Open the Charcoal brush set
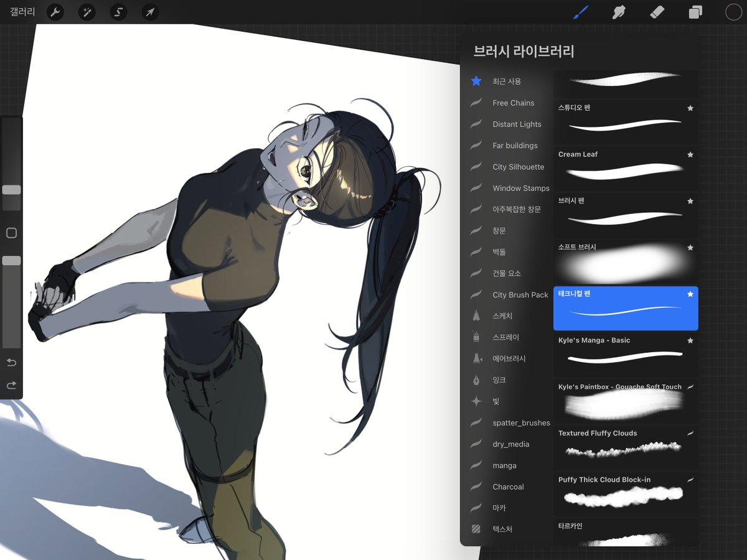The width and height of the screenshot is (747, 560). click(x=507, y=487)
